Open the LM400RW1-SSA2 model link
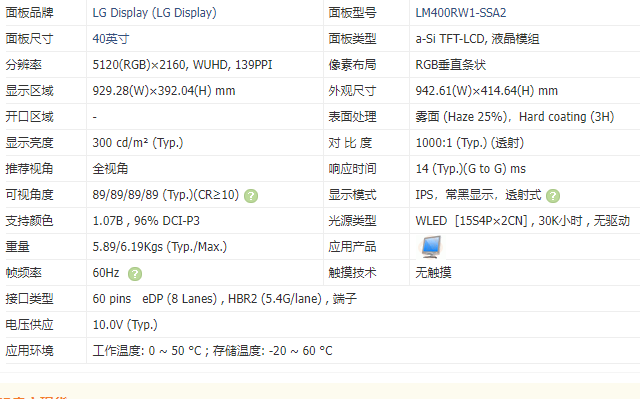This screenshot has height=399, width=640. click(x=461, y=13)
